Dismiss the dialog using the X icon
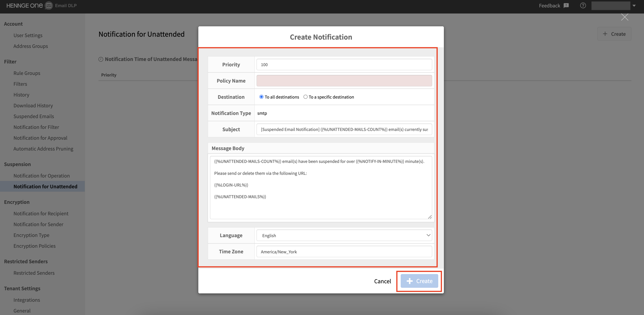The height and width of the screenshot is (315, 644). coord(625,17)
